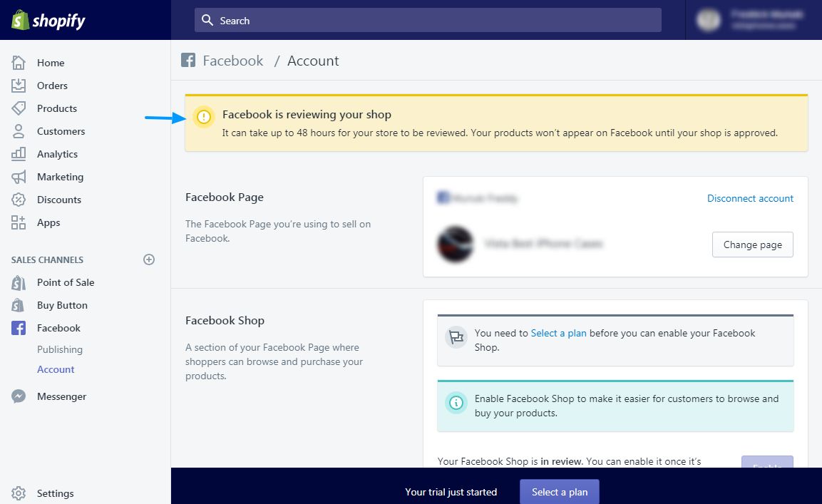Open Customers page
The image size is (822, 504).
[61, 131]
